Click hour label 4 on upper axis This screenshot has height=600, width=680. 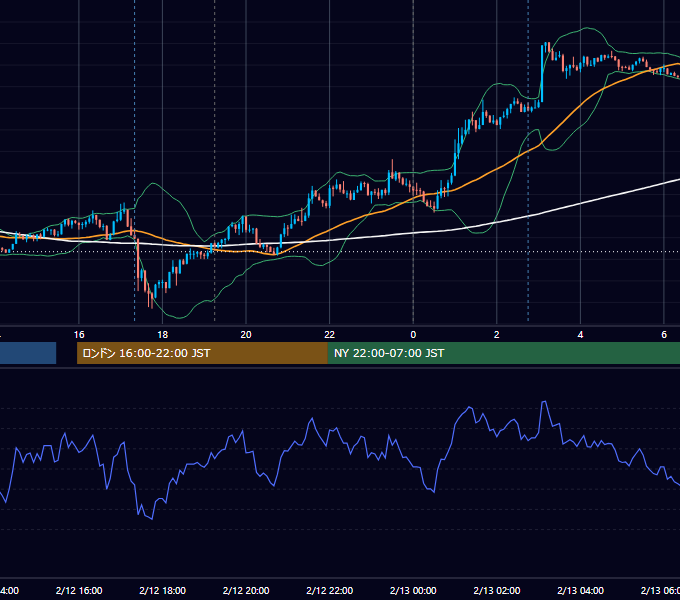(x=580, y=335)
